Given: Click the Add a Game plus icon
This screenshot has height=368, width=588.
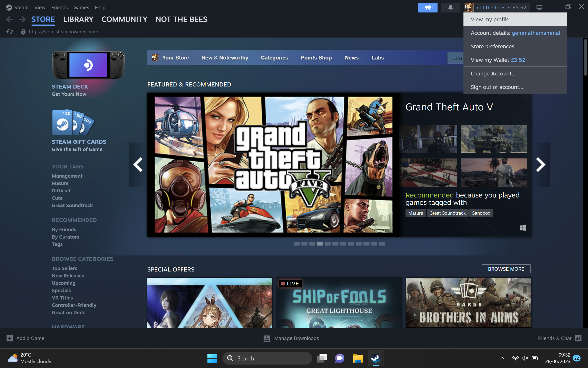Looking at the screenshot, I should tap(10, 338).
